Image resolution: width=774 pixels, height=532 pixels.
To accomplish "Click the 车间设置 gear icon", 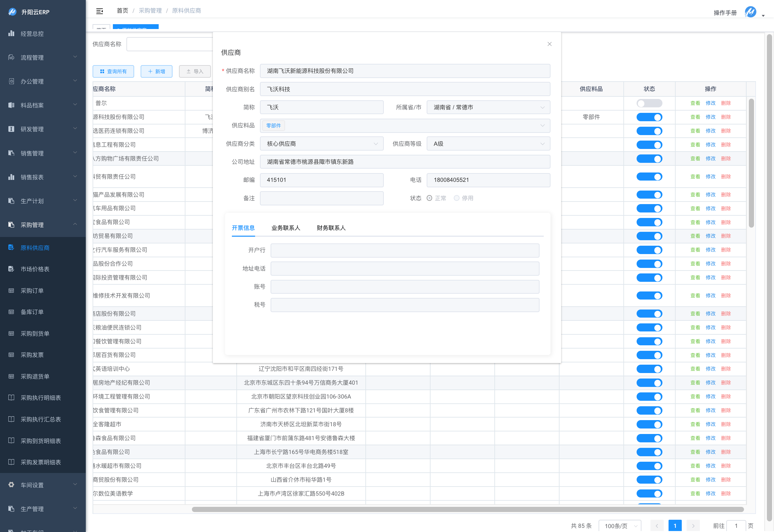I will click(x=11, y=485).
